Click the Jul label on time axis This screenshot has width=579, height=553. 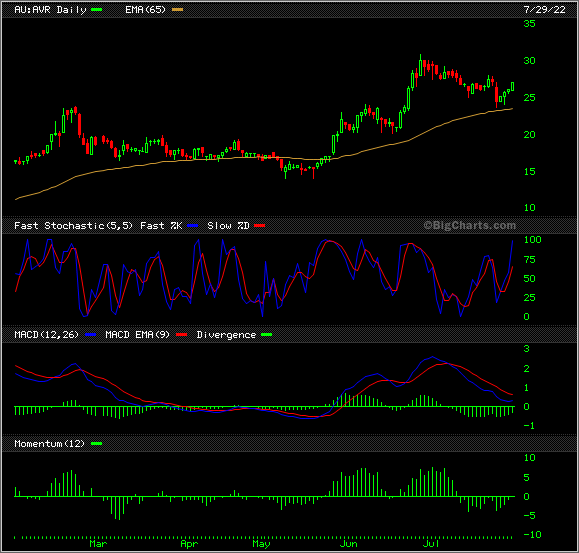click(431, 543)
